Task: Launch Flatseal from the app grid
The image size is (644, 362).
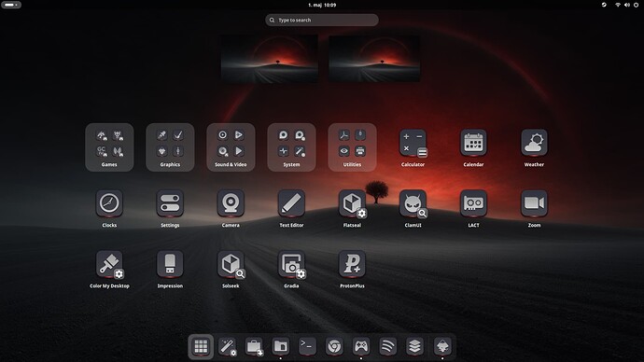Action: pyautogui.click(x=353, y=204)
